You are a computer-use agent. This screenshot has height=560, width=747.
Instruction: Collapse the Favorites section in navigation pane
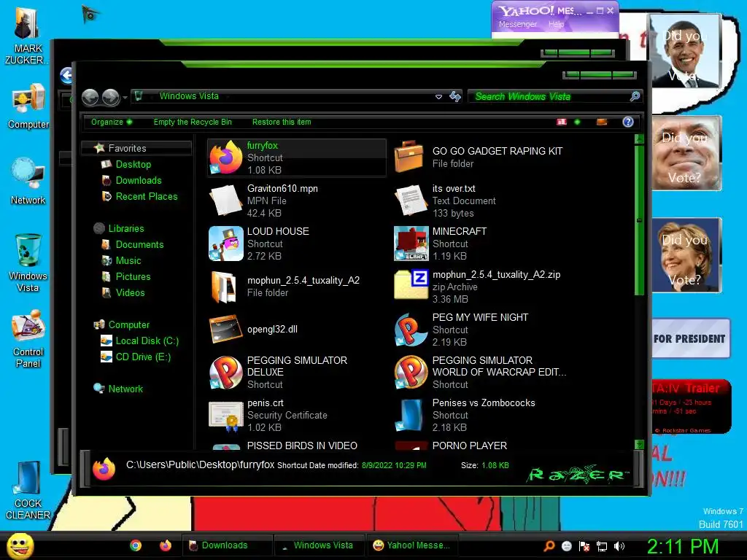point(136,148)
